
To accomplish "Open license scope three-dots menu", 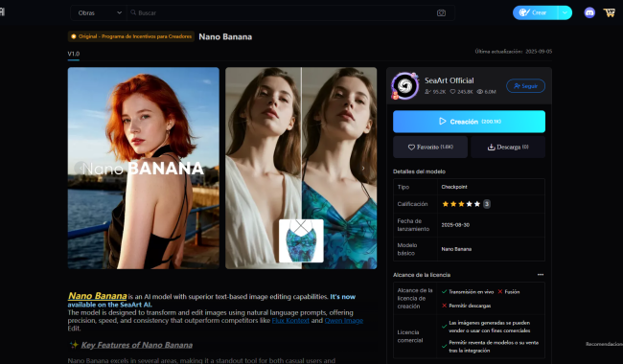I will [x=541, y=275].
